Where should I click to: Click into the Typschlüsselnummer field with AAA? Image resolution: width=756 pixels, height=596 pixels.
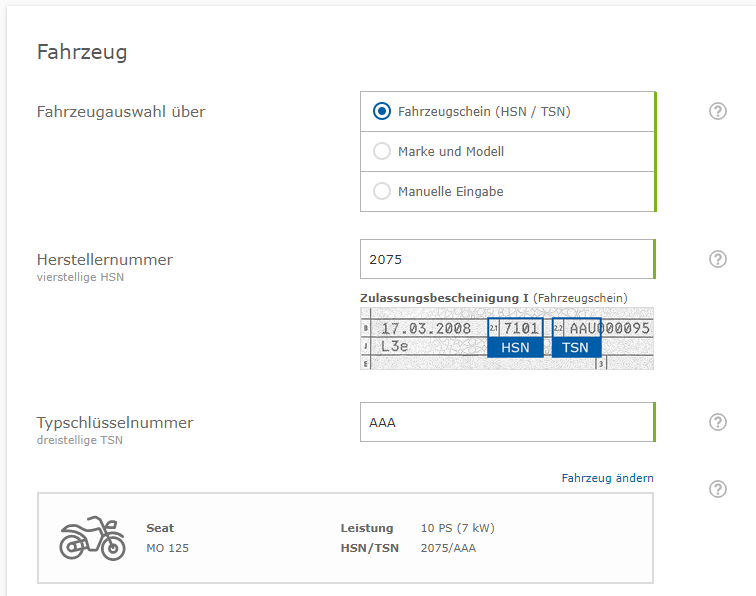click(x=506, y=422)
